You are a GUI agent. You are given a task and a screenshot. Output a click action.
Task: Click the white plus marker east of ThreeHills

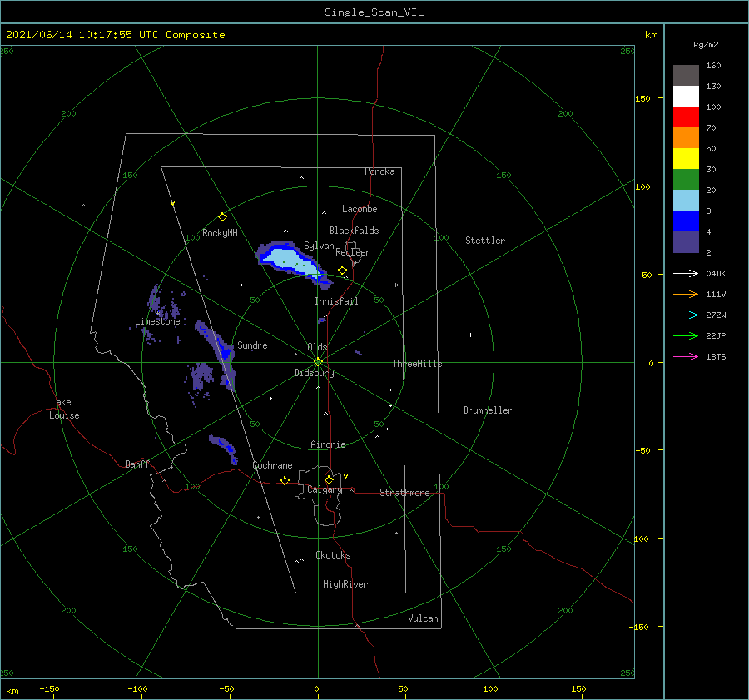pos(470,335)
